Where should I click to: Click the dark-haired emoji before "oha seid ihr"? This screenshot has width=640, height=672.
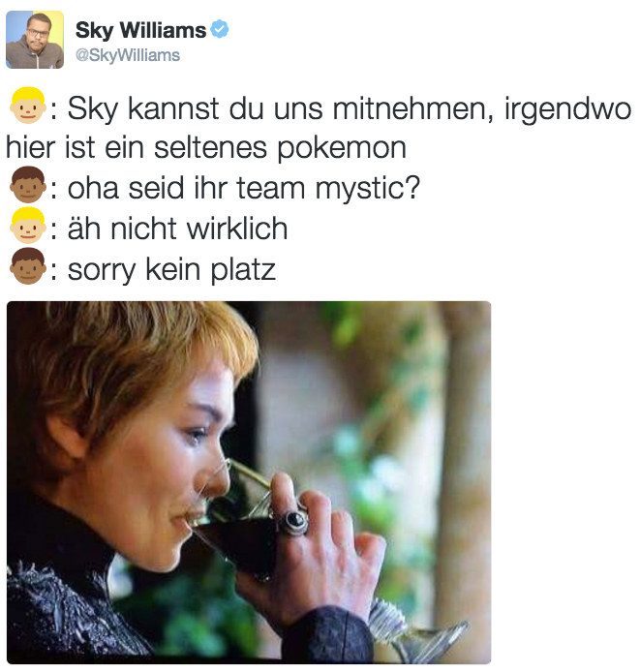tap(27, 185)
